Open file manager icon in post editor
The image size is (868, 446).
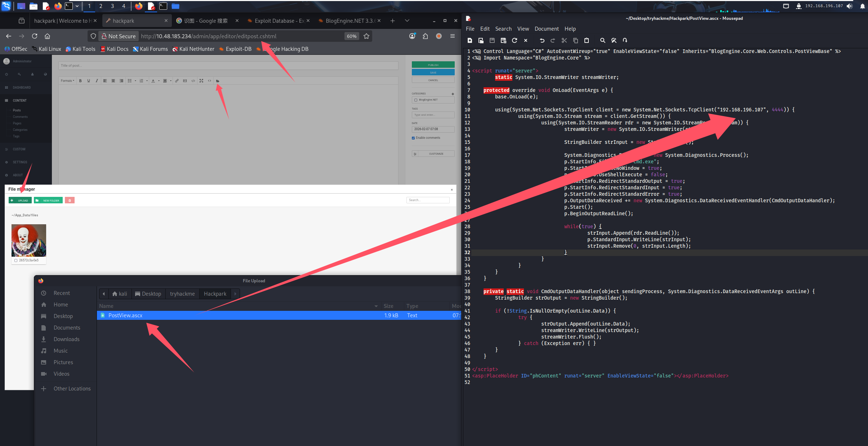coord(218,81)
